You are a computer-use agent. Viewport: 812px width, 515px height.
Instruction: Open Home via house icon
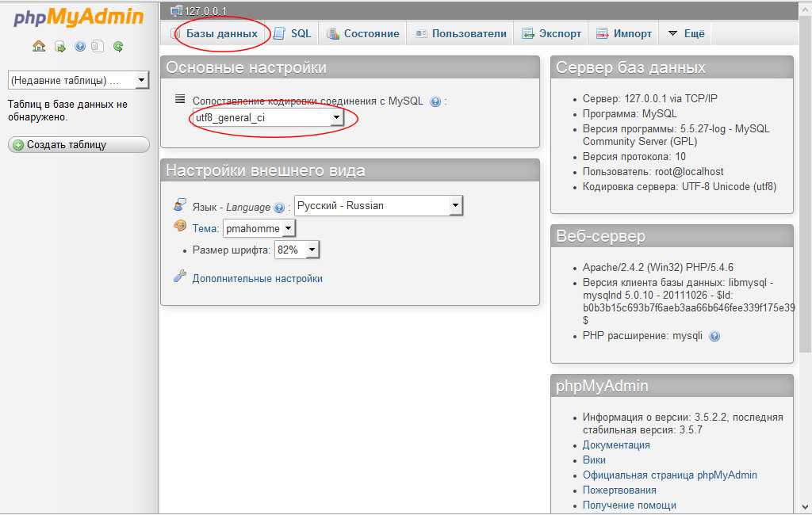tap(39, 47)
